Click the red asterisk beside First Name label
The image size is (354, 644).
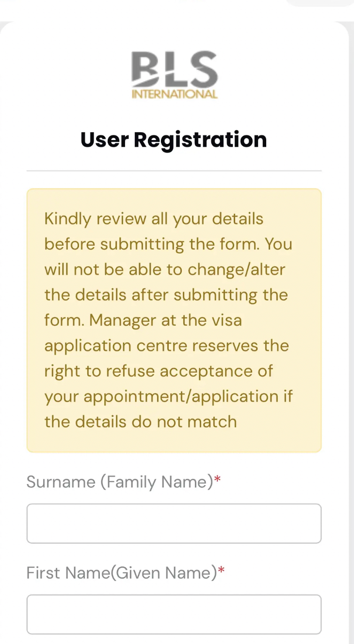(x=221, y=571)
